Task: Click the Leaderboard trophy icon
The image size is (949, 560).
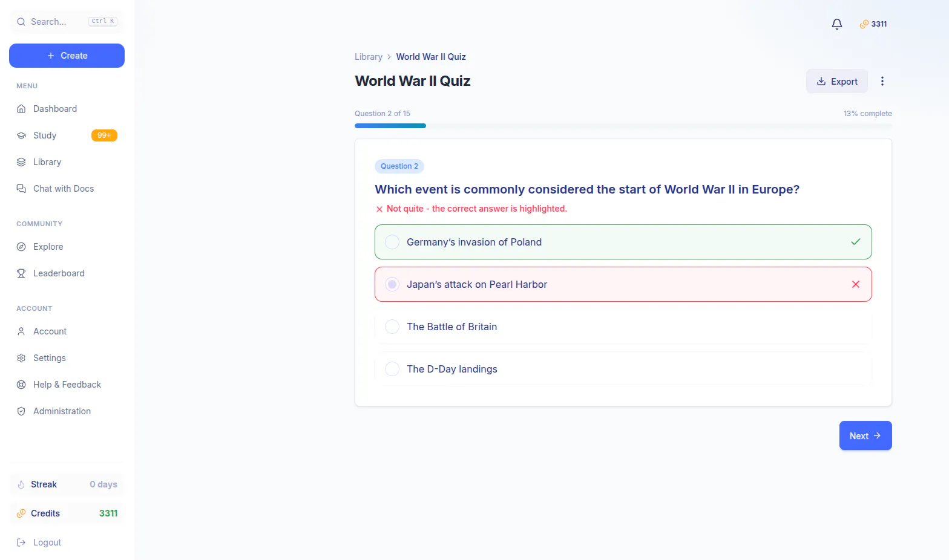Action: pyautogui.click(x=21, y=273)
